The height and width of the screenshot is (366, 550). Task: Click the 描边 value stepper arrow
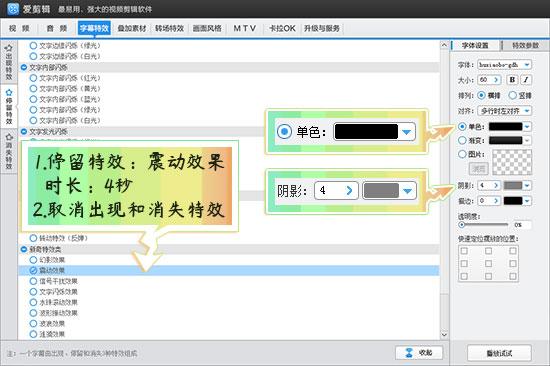(x=496, y=201)
